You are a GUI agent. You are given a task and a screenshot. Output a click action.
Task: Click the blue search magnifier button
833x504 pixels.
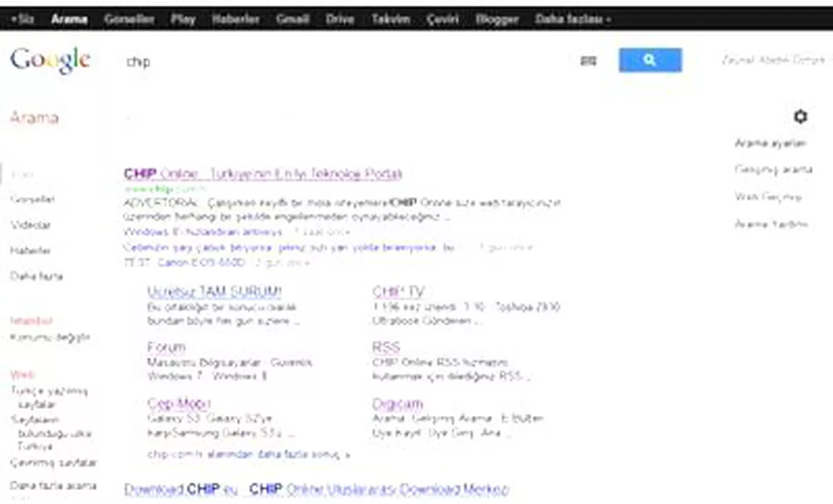(650, 61)
